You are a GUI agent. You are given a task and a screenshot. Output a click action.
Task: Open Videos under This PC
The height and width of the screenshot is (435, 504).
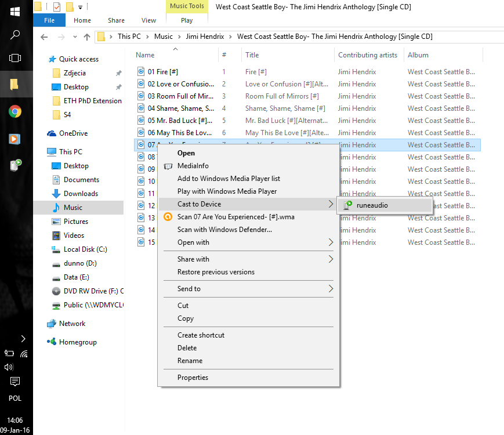click(74, 235)
